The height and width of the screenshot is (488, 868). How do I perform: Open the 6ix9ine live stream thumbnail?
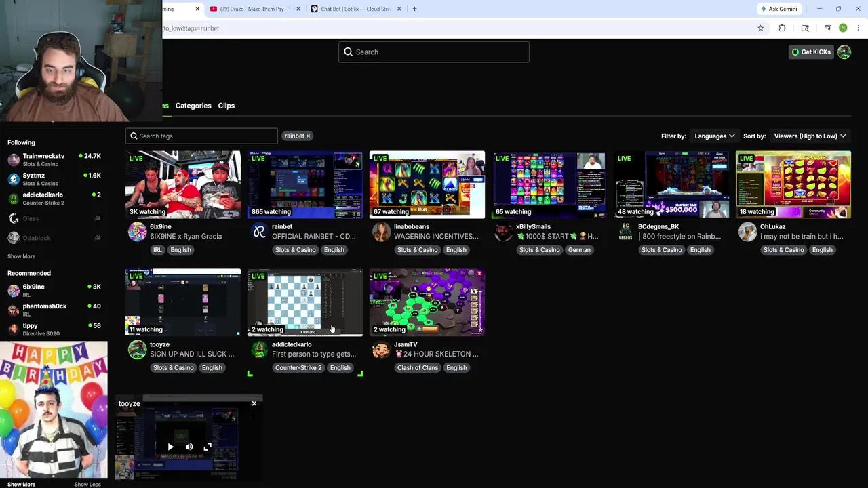[x=183, y=184]
